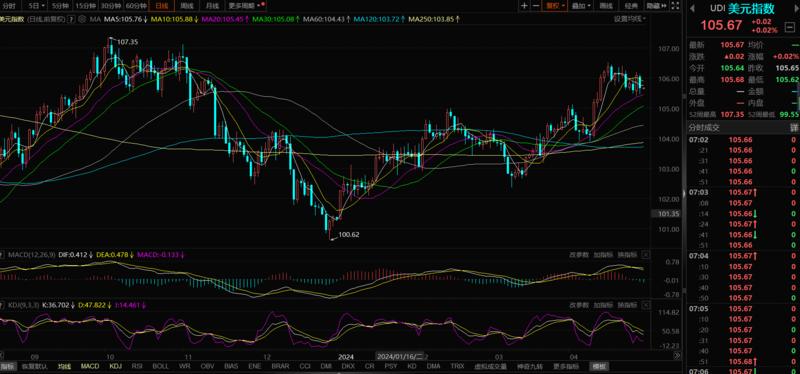
Task: Expand the 5日 period dropdown
Action: (36, 6)
